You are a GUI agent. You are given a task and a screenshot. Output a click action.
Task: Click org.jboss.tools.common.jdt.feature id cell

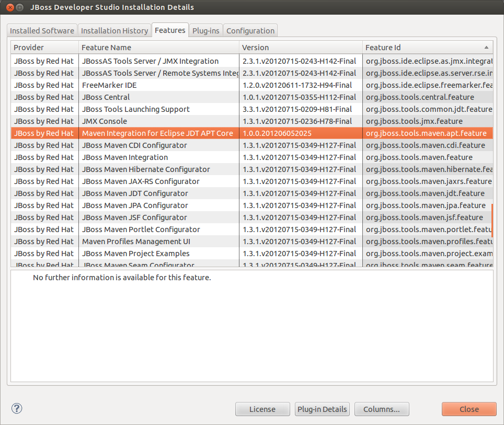429,109
